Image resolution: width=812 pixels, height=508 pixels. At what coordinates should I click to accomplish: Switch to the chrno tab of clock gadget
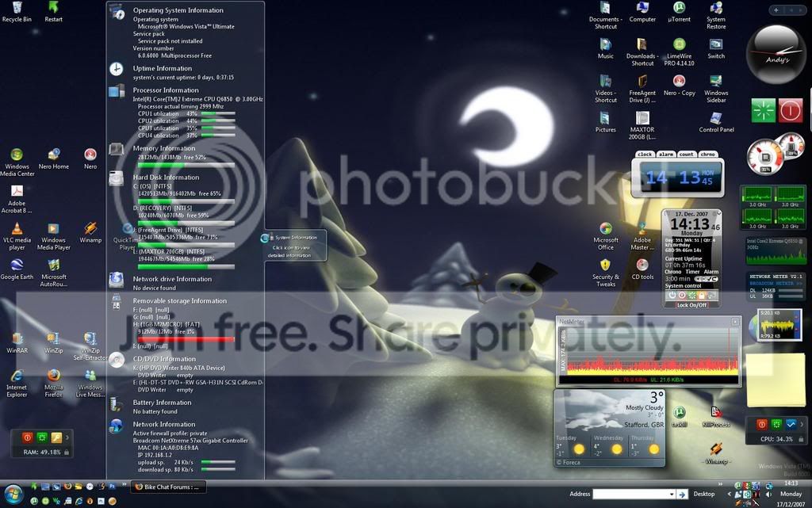click(x=707, y=155)
